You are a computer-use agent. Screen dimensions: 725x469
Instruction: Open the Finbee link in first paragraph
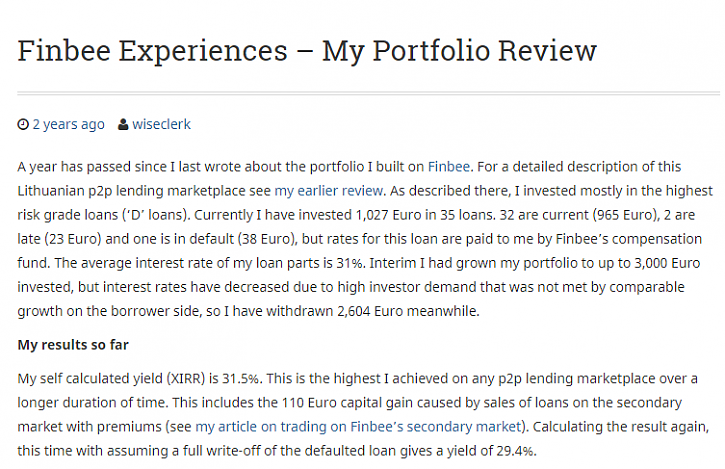[x=448, y=166]
